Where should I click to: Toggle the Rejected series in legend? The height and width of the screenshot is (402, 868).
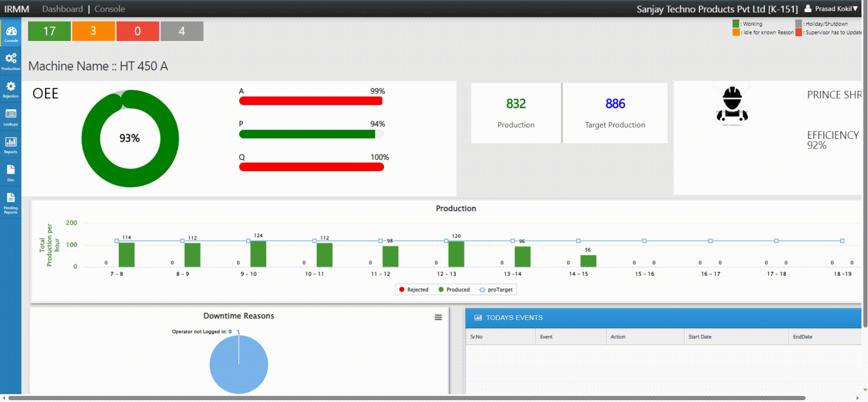tap(413, 290)
